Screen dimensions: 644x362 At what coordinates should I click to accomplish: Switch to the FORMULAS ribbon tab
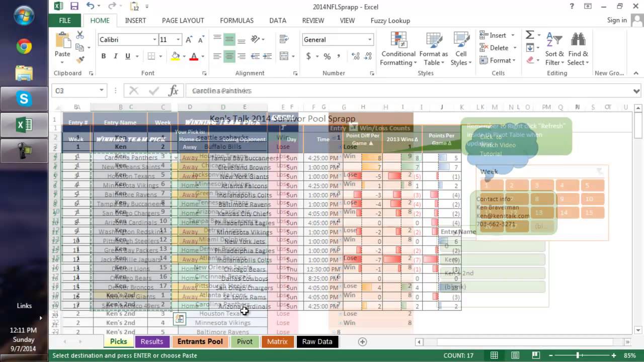click(236, 21)
